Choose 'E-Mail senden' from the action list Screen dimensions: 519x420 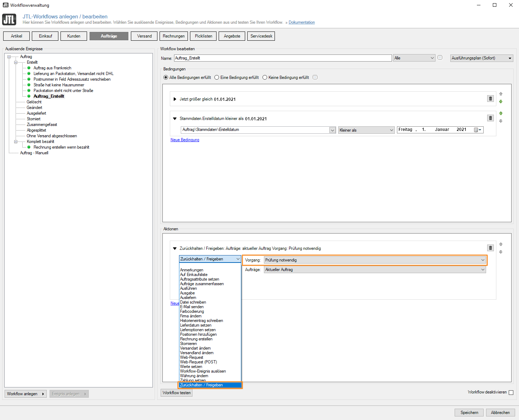[x=192, y=307]
